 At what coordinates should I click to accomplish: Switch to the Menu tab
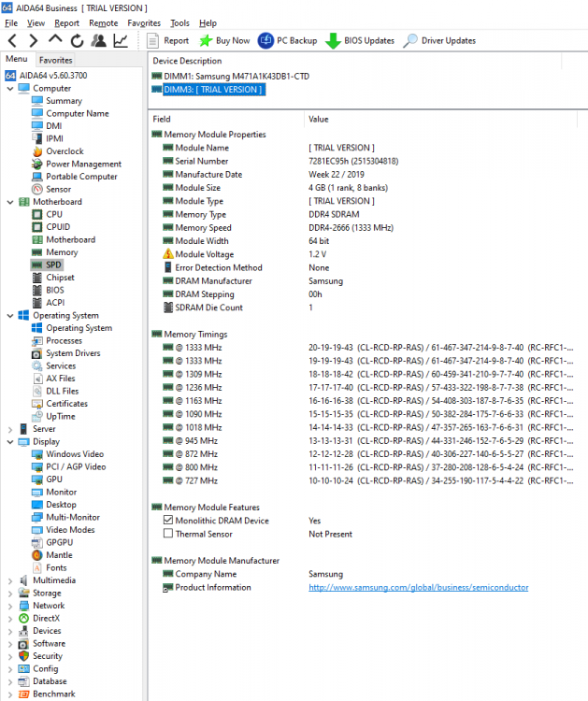click(17, 59)
